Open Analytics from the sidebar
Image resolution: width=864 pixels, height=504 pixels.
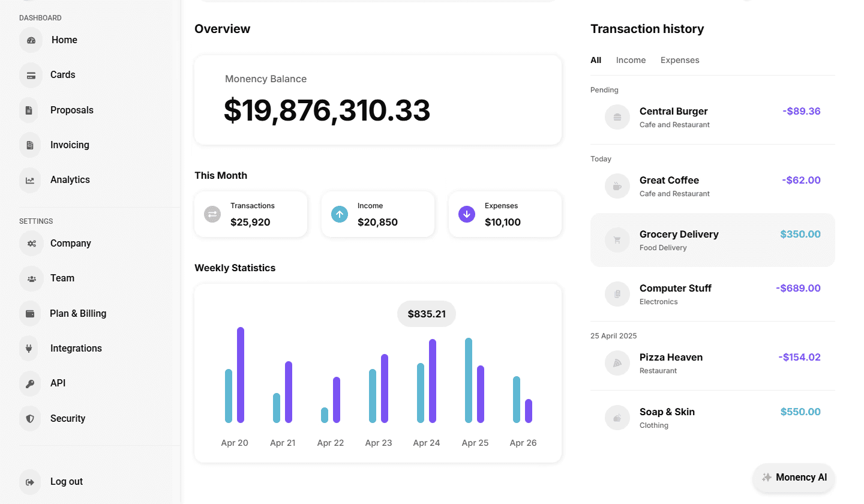click(x=70, y=180)
